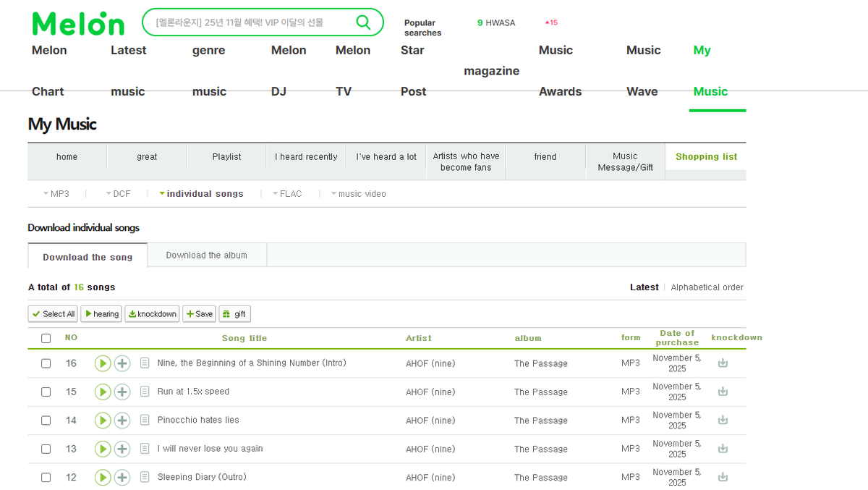The height and width of the screenshot is (490, 868).
Task: Open the 'I heard recently' tab
Action: (306, 157)
